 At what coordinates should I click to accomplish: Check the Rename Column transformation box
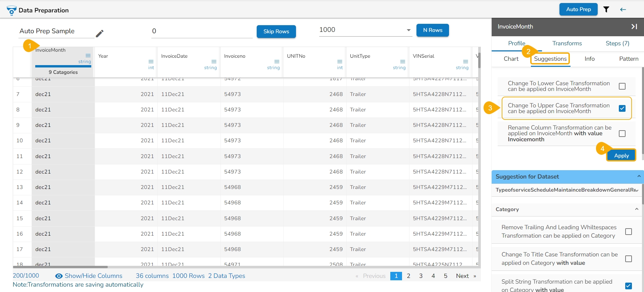point(622,134)
